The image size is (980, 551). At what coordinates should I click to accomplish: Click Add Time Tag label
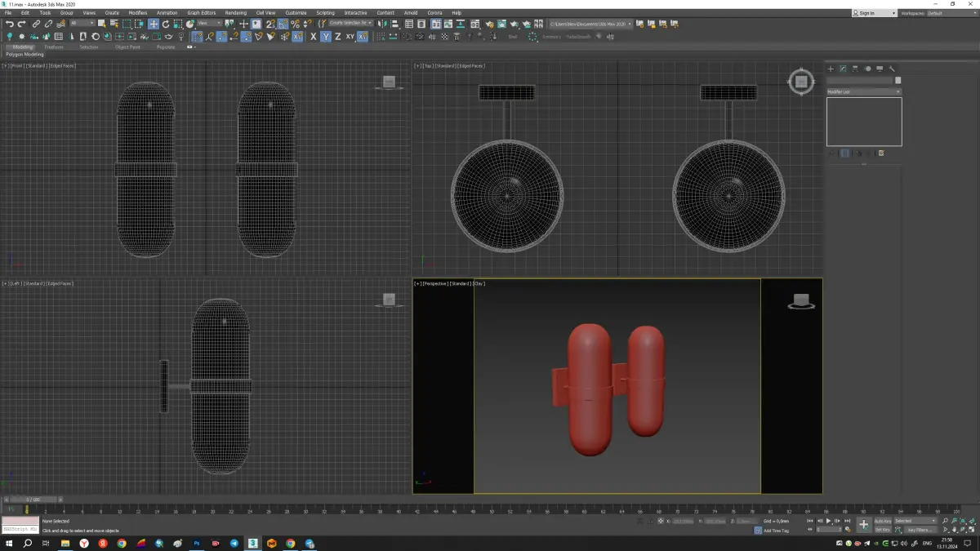coord(776,531)
